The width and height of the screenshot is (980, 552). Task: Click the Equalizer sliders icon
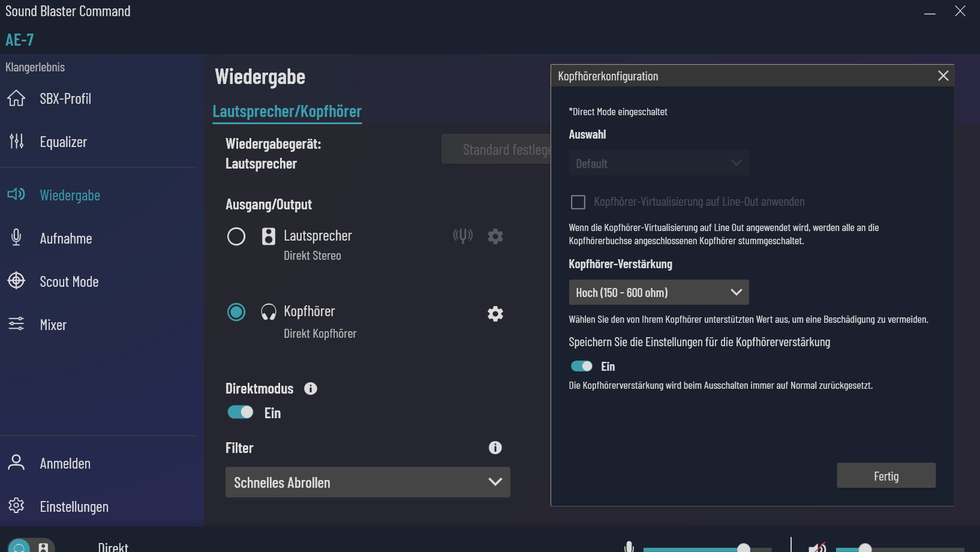tap(16, 142)
